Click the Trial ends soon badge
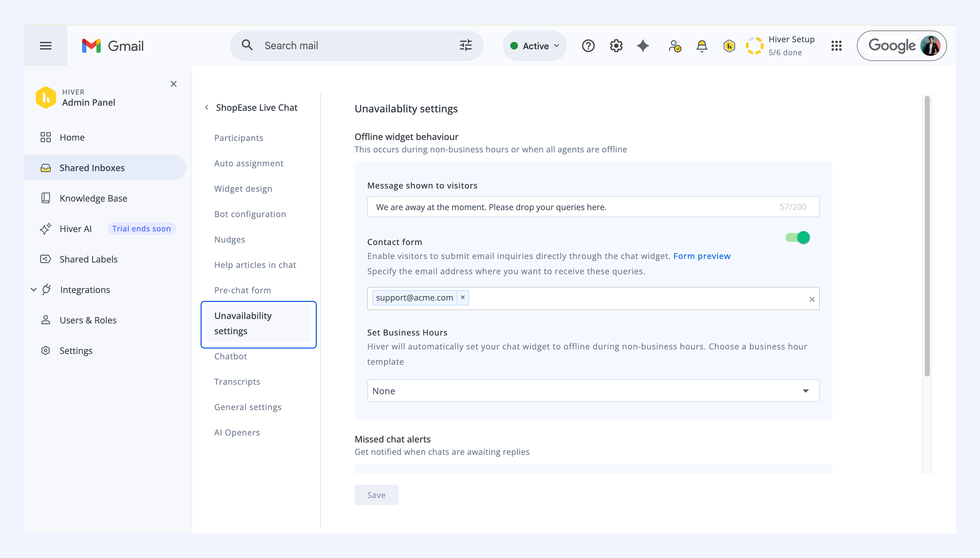The width and height of the screenshot is (980, 558). coord(141,229)
